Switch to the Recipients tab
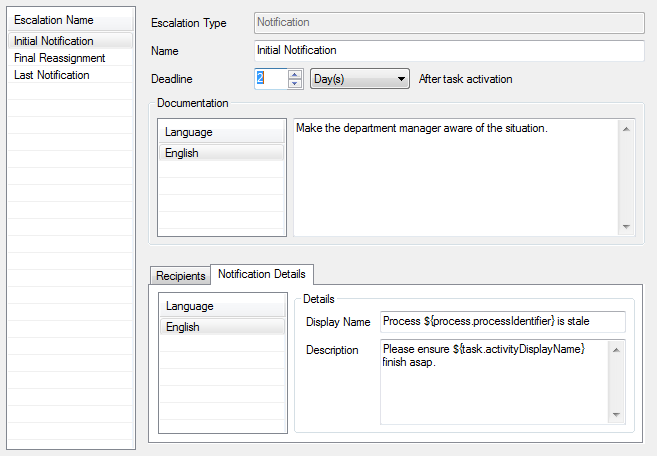Image resolution: width=657 pixels, height=456 pixels. pyautogui.click(x=180, y=276)
